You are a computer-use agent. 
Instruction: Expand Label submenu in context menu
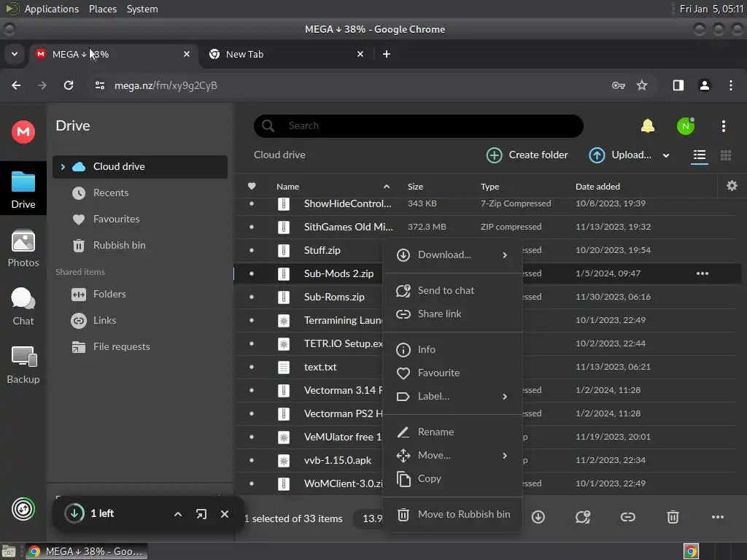[505, 397]
